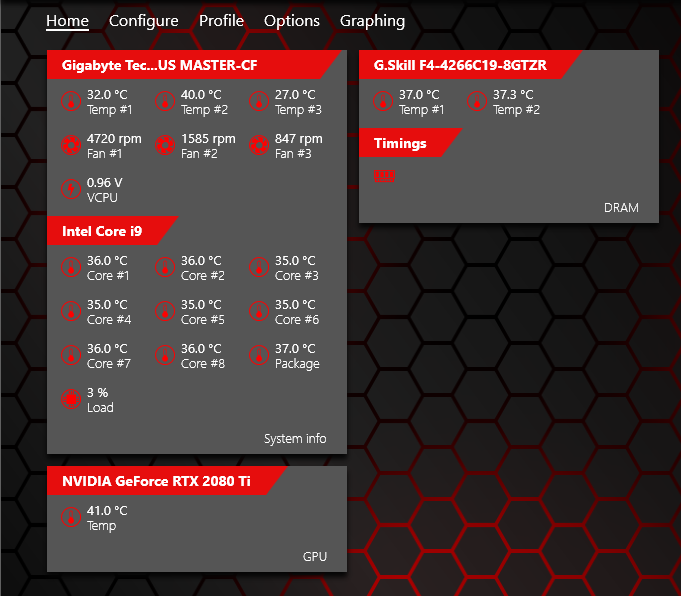Screen dimensions: 681x596
Task: Select the Fan #2 fan icon
Action: [165, 145]
